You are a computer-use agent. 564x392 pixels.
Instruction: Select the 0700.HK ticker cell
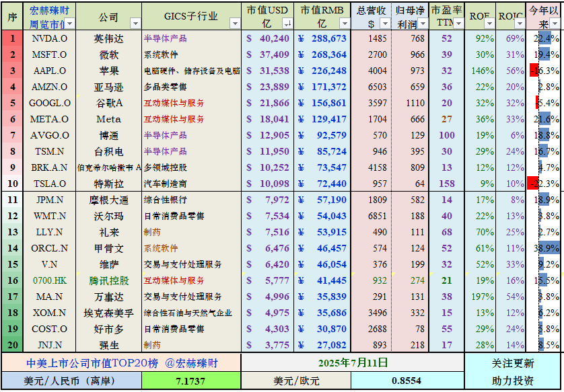[x=49, y=280]
